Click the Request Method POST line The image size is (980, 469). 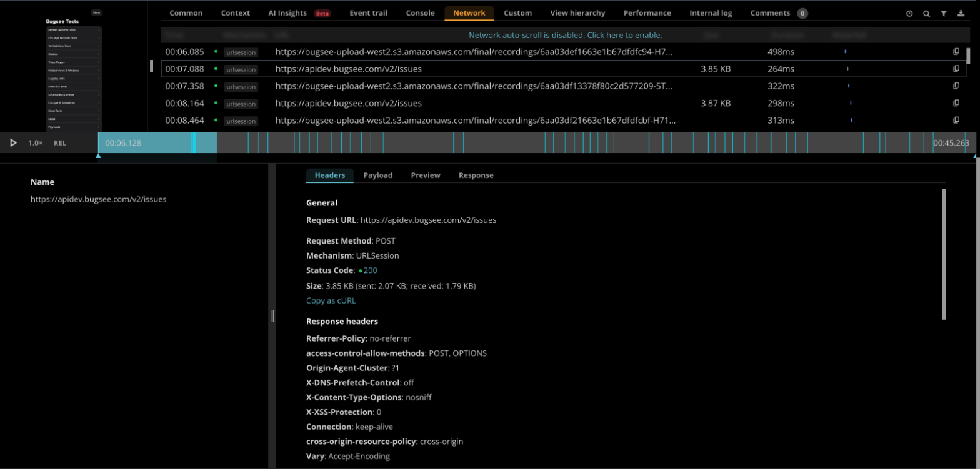point(351,240)
